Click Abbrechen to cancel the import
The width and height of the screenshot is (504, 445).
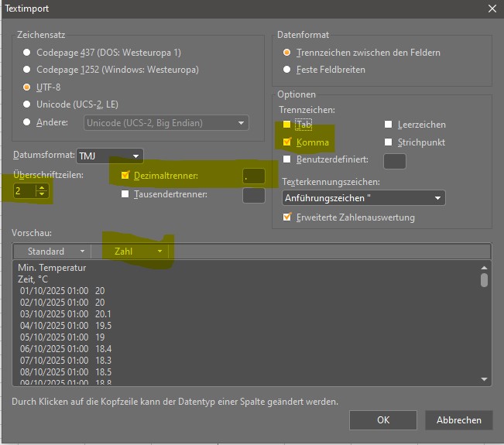click(x=458, y=420)
